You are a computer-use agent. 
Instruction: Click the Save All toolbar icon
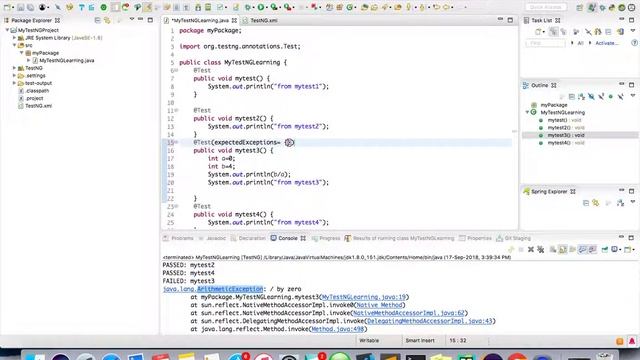30,7
